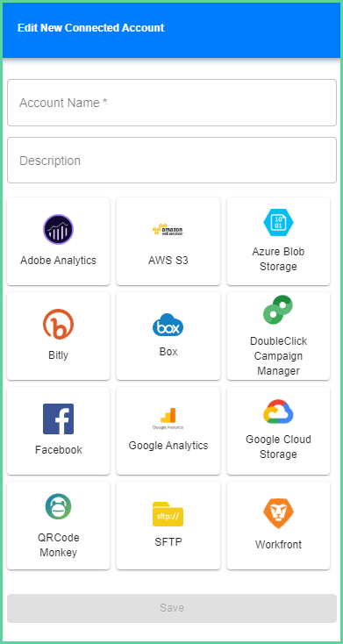Select the QRCode Monkey face icon
Viewport: 343px width, 644px height.
click(58, 506)
